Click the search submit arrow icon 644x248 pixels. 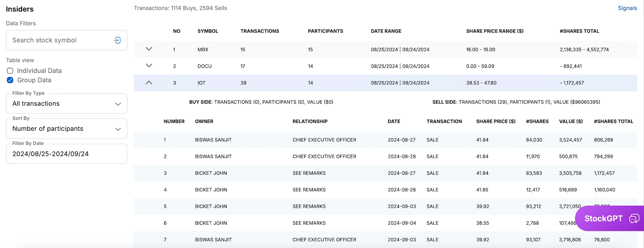(117, 40)
